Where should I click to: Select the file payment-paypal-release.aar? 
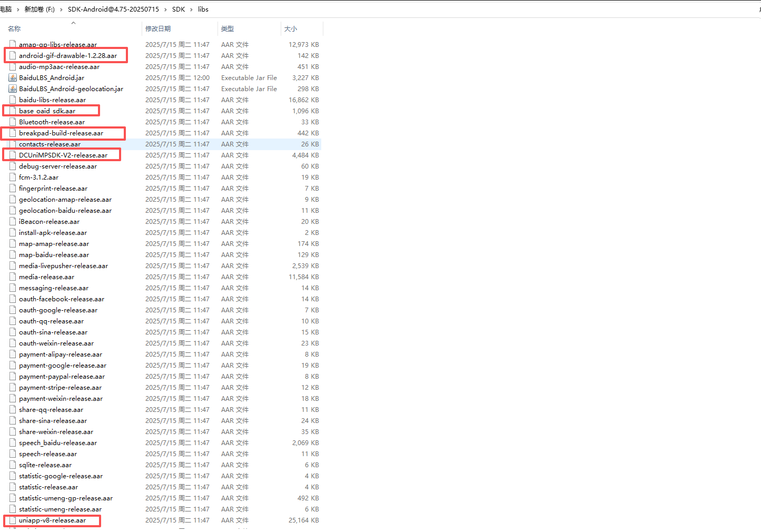pos(62,377)
